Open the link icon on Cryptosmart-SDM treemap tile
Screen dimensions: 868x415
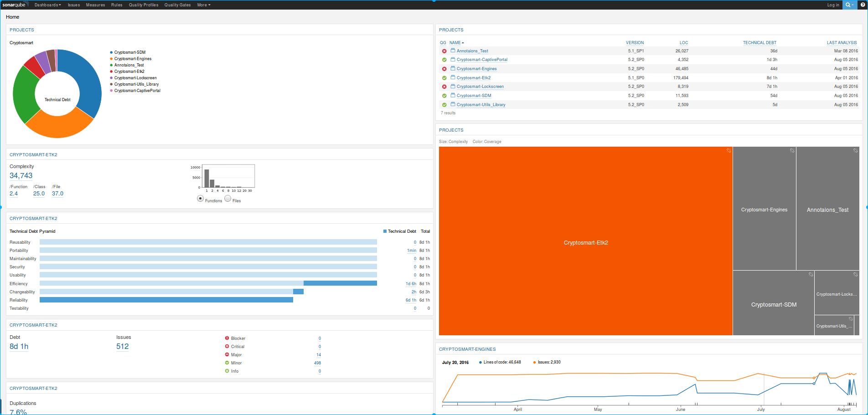(x=811, y=274)
